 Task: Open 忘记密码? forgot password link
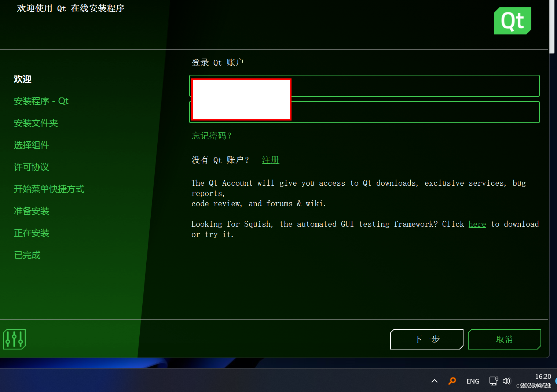click(212, 136)
